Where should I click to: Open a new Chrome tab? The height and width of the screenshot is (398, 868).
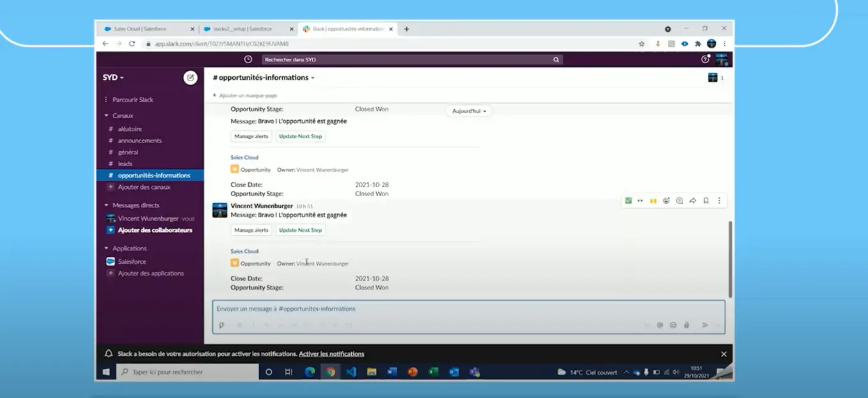[406, 29]
